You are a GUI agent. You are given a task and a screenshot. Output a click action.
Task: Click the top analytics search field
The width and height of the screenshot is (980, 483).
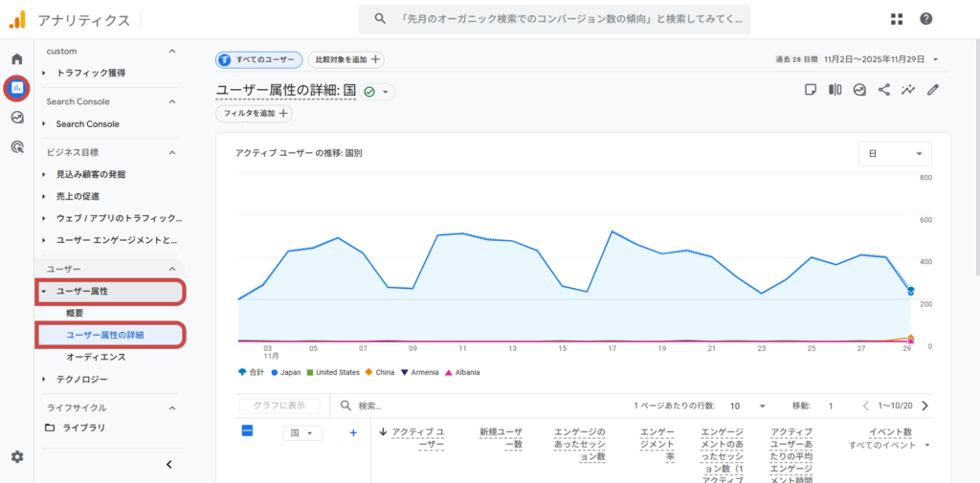(x=554, y=19)
